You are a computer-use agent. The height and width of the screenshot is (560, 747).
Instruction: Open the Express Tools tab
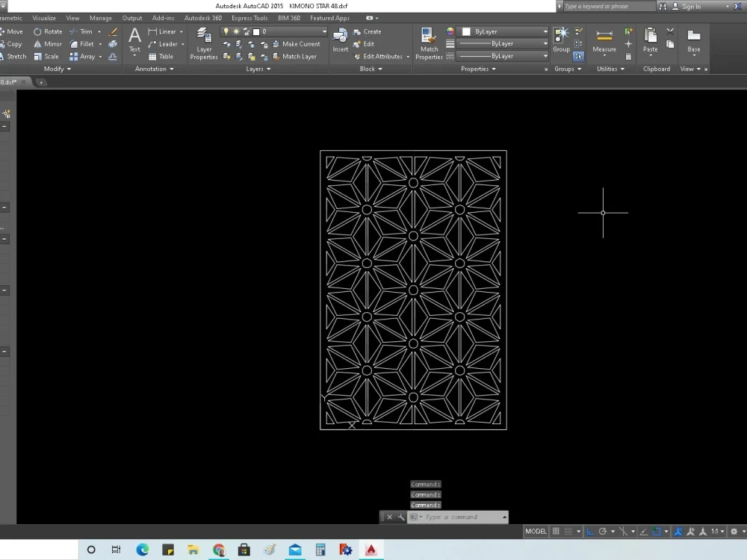[249, 18]
